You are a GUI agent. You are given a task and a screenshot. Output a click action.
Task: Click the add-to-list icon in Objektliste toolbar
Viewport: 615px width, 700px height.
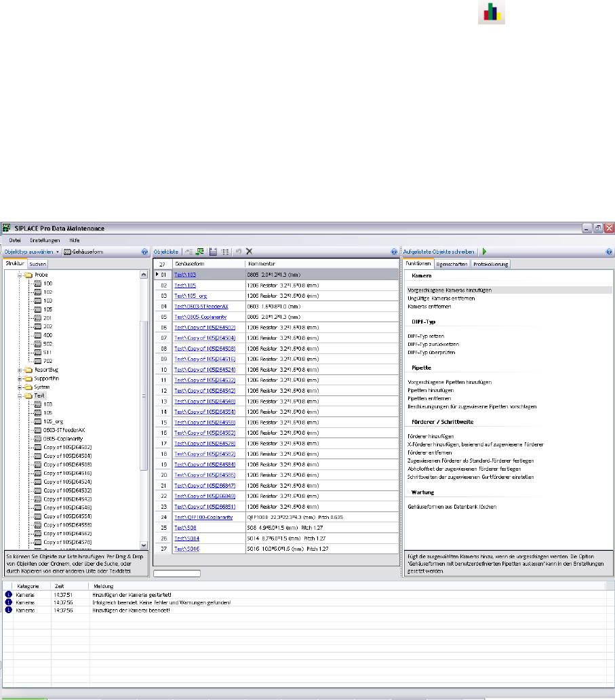tap(189, 252)
